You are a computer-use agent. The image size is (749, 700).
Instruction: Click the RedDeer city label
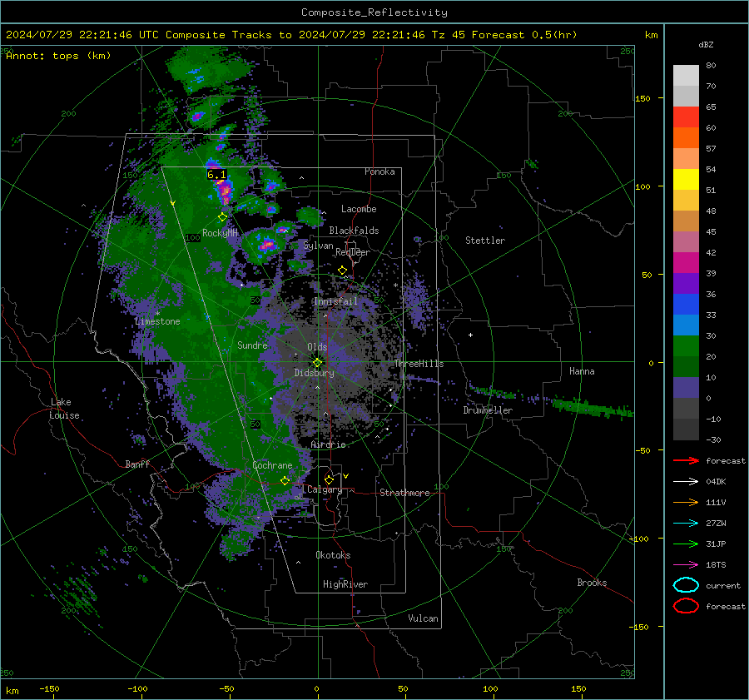[353, 252]
